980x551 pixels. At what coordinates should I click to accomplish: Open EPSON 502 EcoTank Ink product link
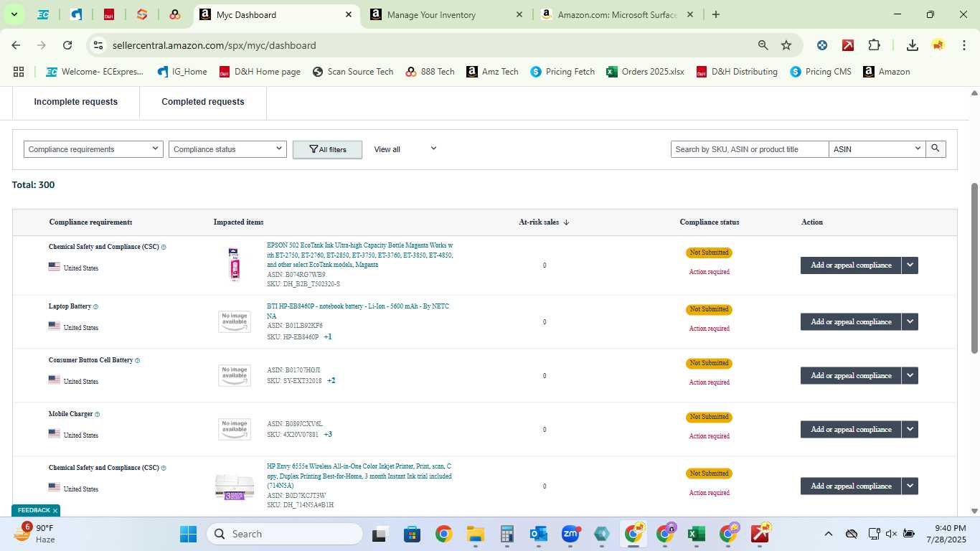coord(360,255)
